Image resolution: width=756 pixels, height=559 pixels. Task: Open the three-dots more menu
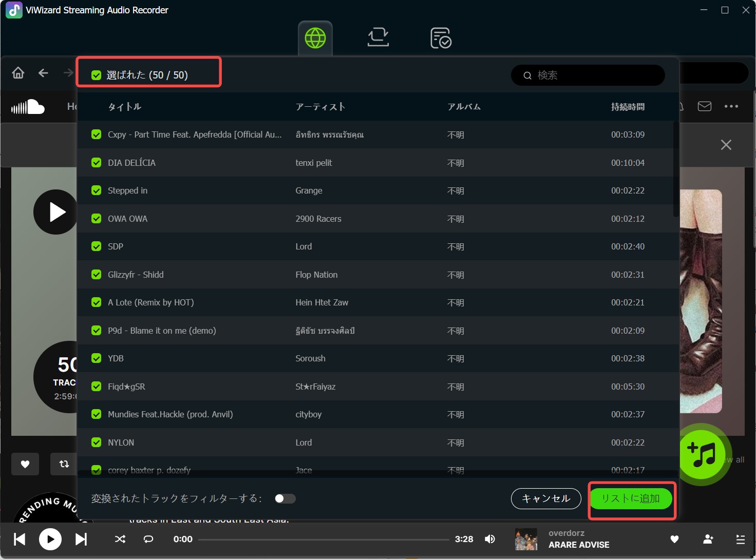click(731, 106)
